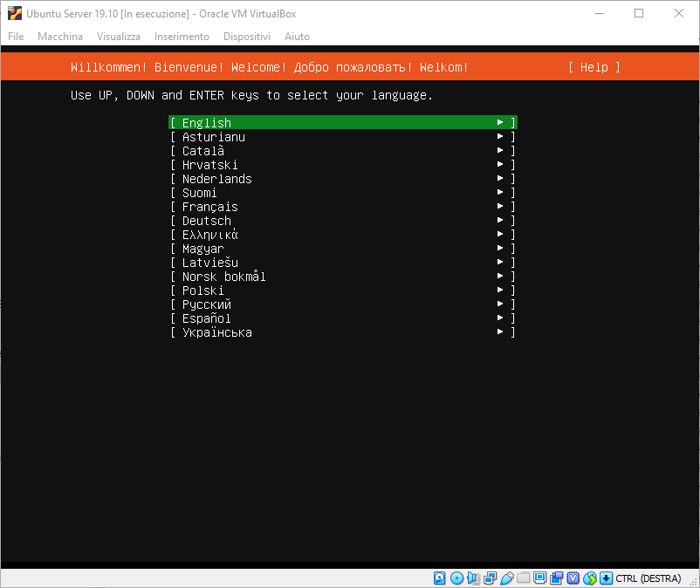
Task: Choose the Asturianu language entry
Action: 342,137
